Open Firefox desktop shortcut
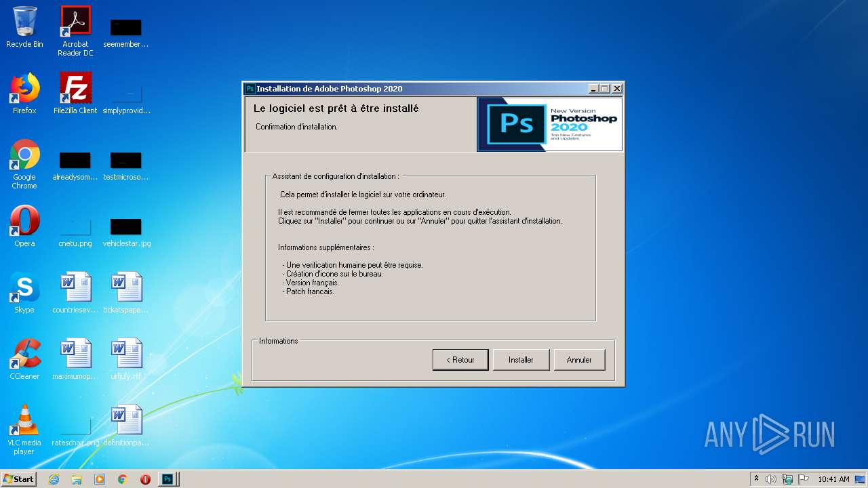 point(24,94)
